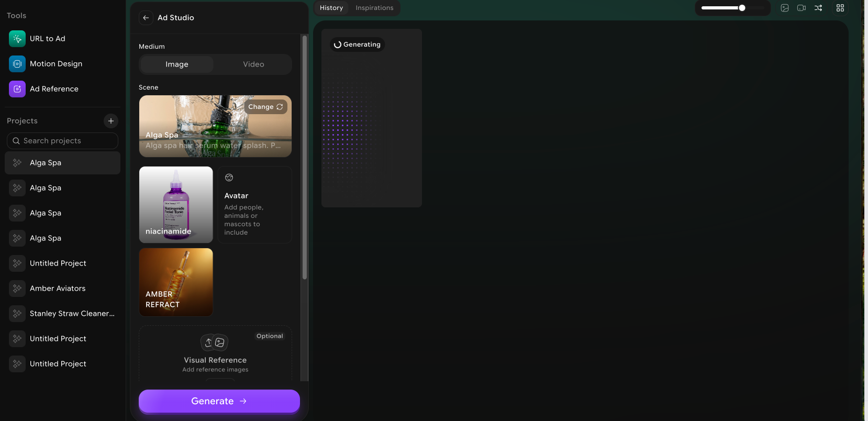Open the Visual Reference upload area
This screenshot has height=421, width=868.
point(215,353)
